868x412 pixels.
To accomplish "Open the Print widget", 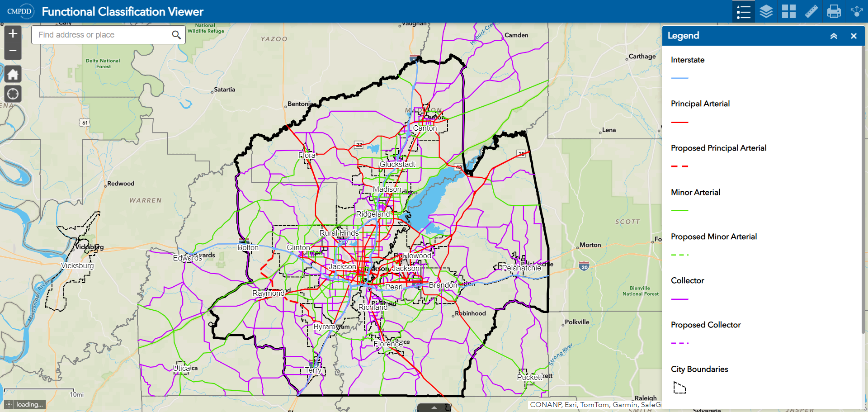I will click(x=834, y=11).
